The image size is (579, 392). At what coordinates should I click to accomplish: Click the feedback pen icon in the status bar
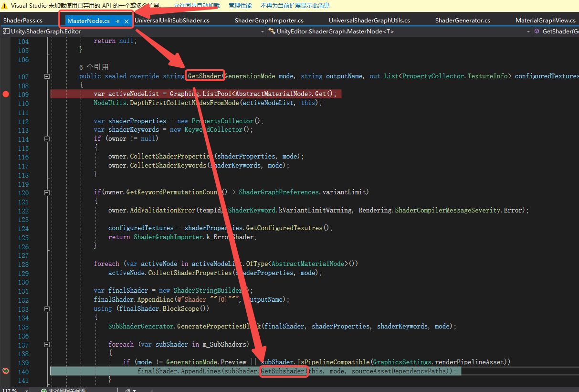(128, 389)
